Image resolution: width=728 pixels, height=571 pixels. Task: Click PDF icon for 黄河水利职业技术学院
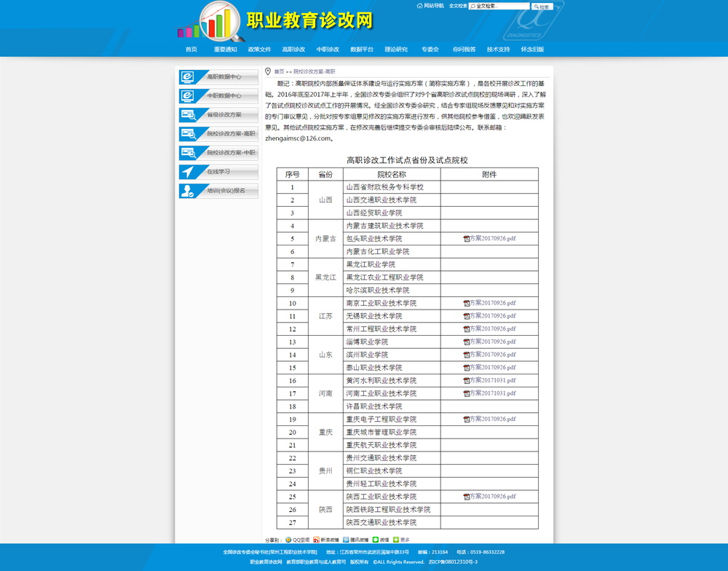467,380
